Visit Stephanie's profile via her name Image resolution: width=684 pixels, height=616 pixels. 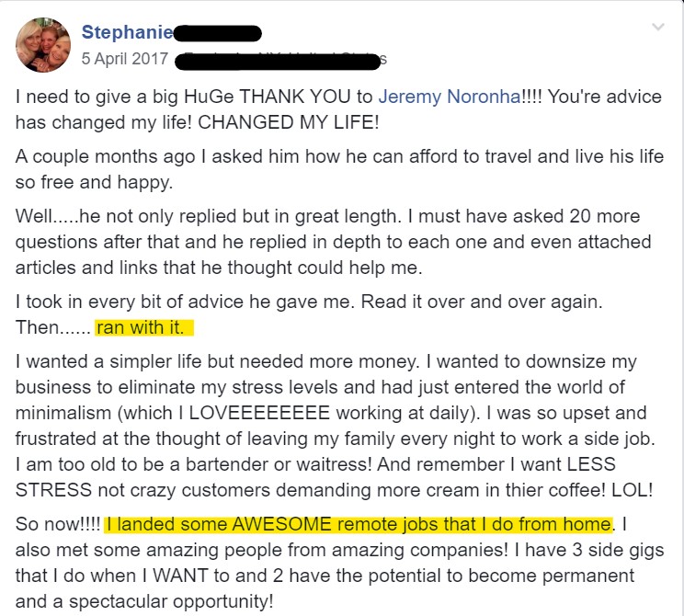(x=128, y=32)
